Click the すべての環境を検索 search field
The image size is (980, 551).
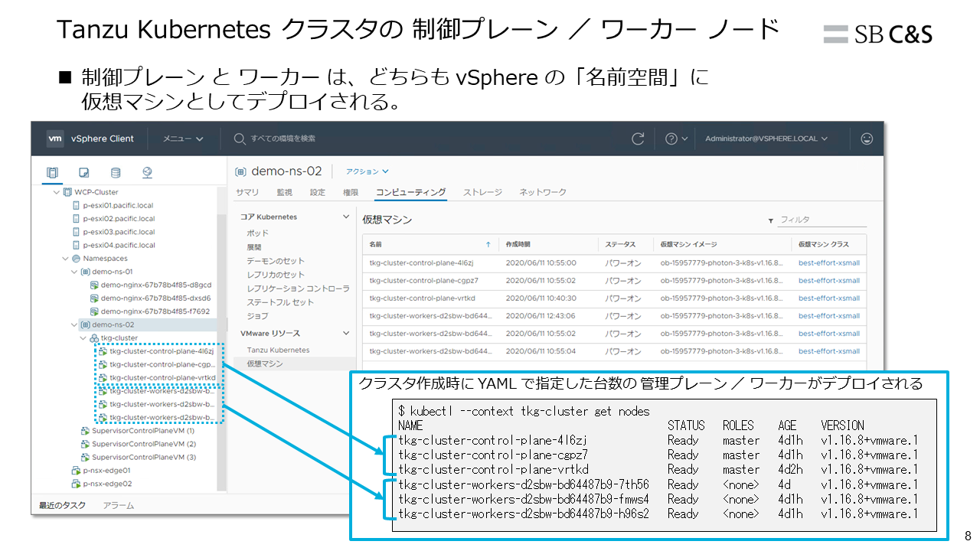coord(282,139)
